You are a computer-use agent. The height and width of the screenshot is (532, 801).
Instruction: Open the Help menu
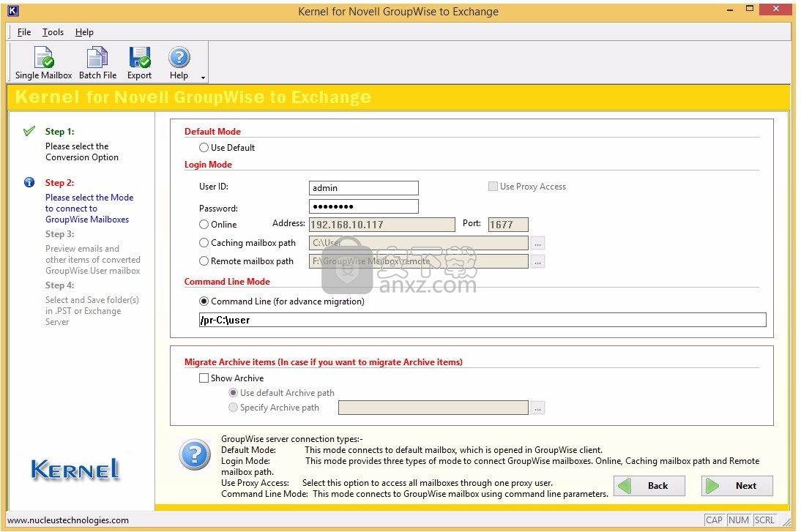point(84,32)
